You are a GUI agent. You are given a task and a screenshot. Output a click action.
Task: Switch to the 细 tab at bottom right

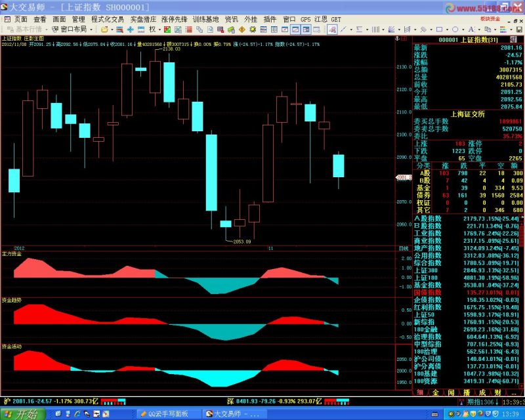(420, 392)
